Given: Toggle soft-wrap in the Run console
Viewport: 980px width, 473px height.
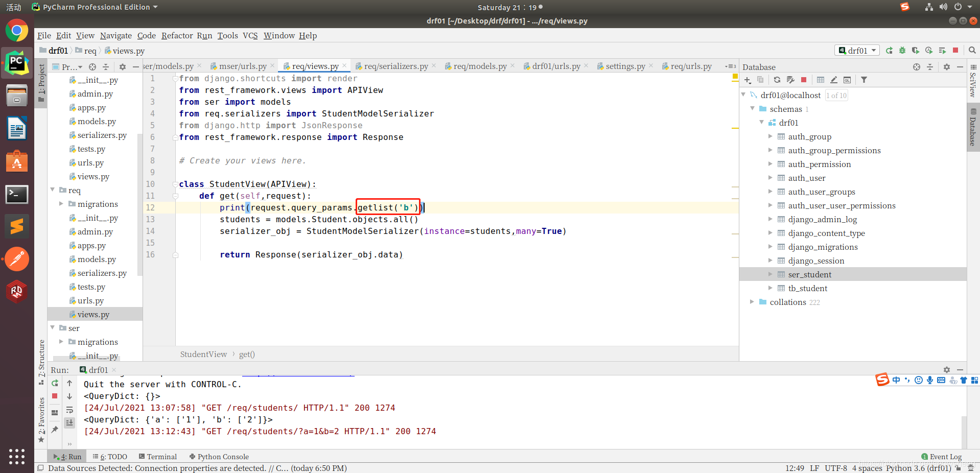Looking at the screenshot, I should 69,410.
